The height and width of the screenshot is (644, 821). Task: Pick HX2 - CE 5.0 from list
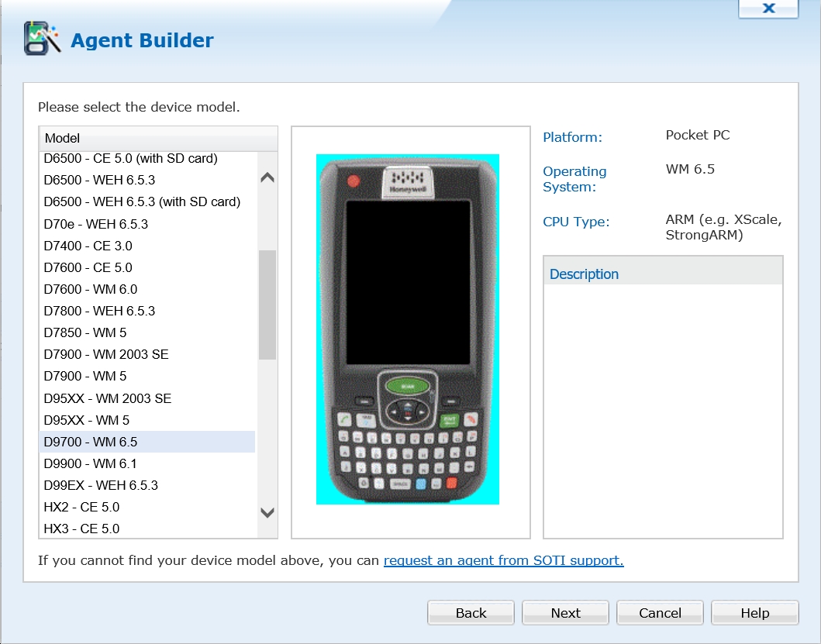pyautogui.click(x=81, y=507)
